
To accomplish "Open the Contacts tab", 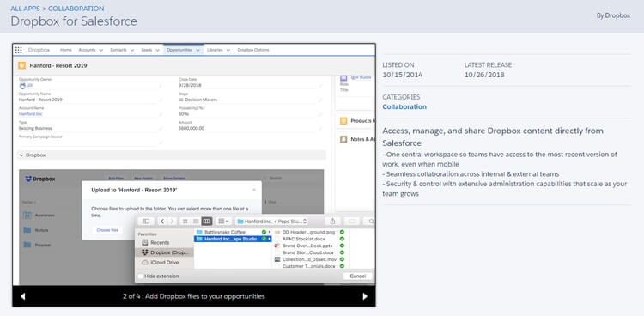I will click(x=118, y=50).
